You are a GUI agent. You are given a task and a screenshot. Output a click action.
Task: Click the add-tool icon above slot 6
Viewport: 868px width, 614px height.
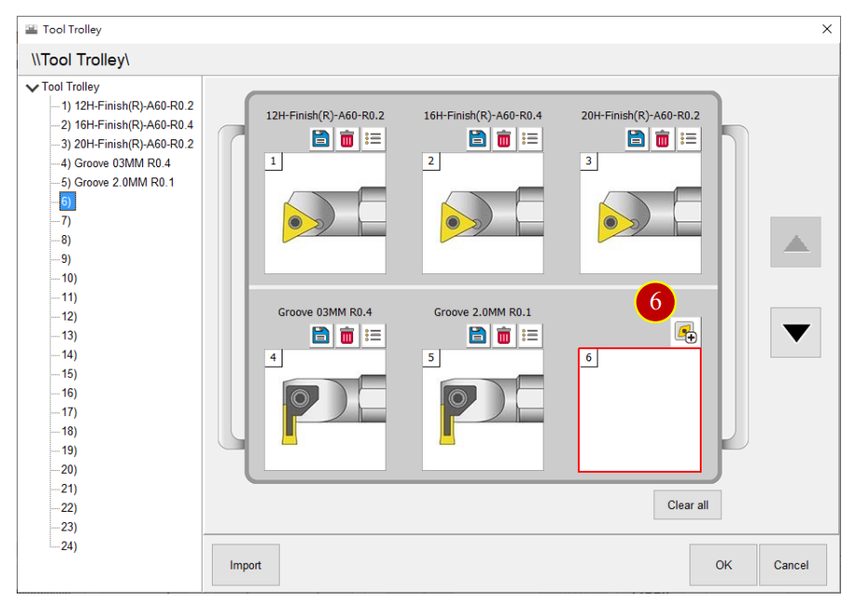pos(687,332)
